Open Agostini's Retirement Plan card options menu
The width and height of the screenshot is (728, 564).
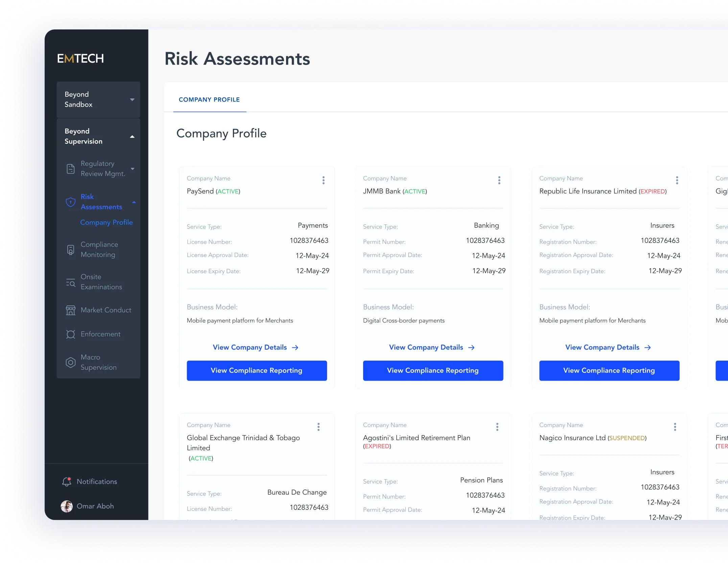[497, 427]
